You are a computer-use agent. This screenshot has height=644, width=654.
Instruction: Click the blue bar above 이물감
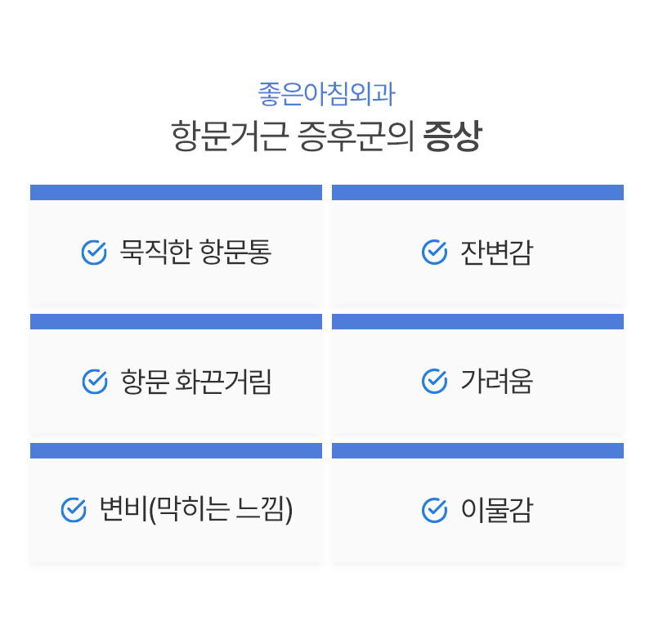click(x=477, y=450)
